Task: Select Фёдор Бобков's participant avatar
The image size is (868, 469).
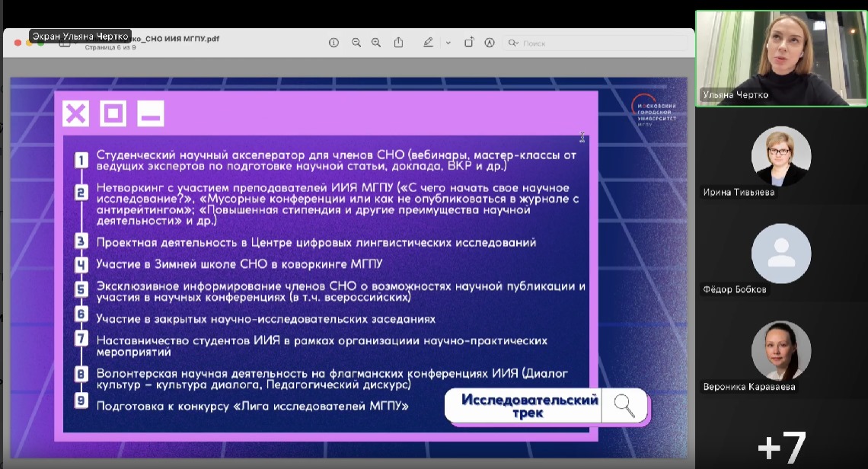Action: coord(781,254)
